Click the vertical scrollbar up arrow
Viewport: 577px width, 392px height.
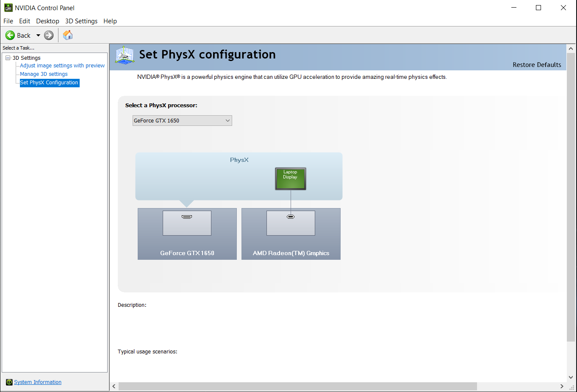571,49
